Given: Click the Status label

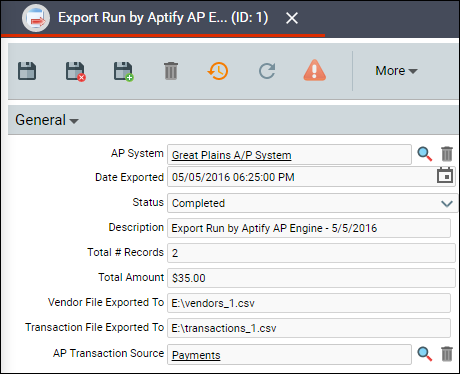Looking at the screenshot, I should pyautogui.click(x=148, y=202).
